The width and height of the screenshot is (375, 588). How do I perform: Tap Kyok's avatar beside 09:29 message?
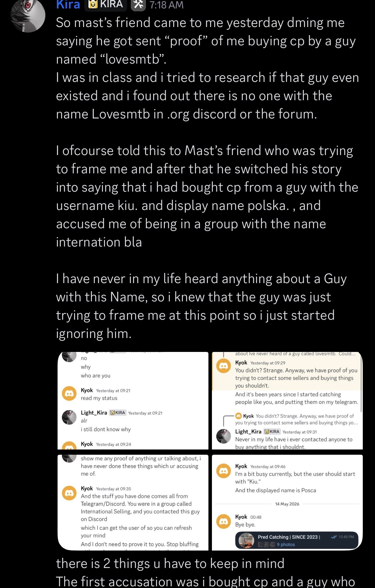(224, 366)
